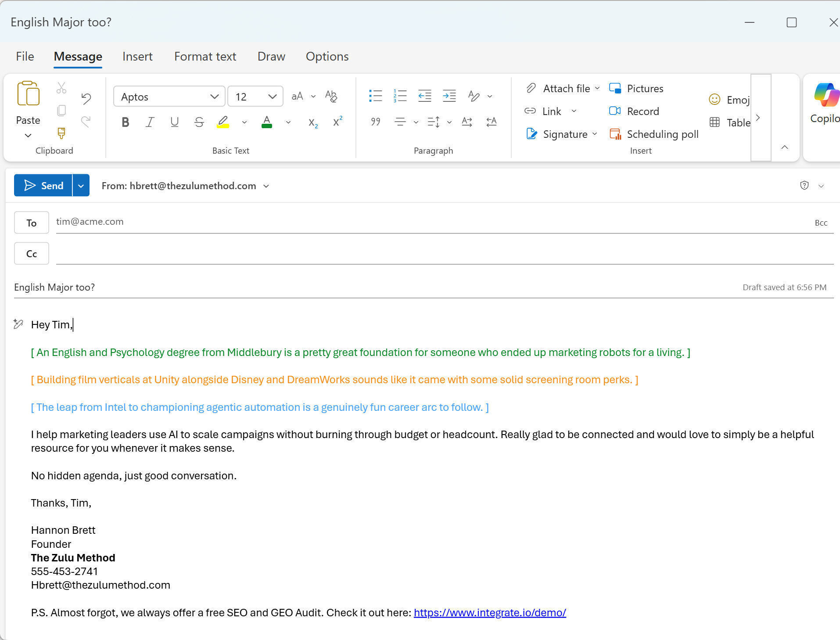The width and height of the screenshot is (840, 640).
Task: Click the sensitivity shield icon
Action: pos(804,185)
